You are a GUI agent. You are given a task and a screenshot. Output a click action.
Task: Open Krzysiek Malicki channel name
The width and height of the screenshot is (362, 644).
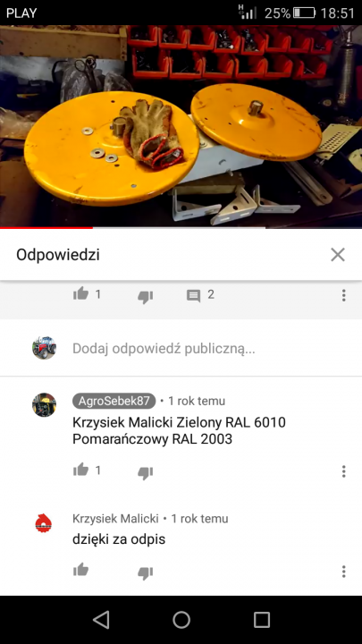pyautogui.click(x=115, y=519)
